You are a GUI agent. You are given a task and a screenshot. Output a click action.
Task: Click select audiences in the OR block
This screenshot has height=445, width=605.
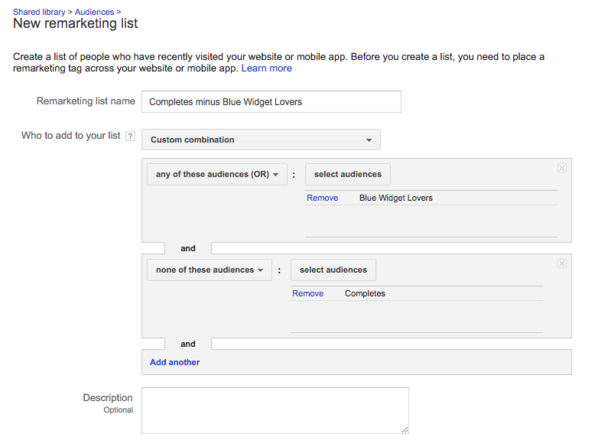(x=348, y=174)
